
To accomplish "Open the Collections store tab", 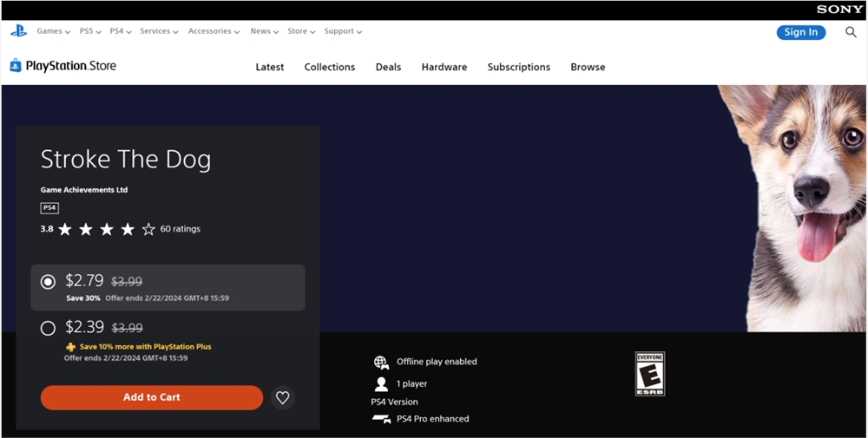I will point(329,67).
